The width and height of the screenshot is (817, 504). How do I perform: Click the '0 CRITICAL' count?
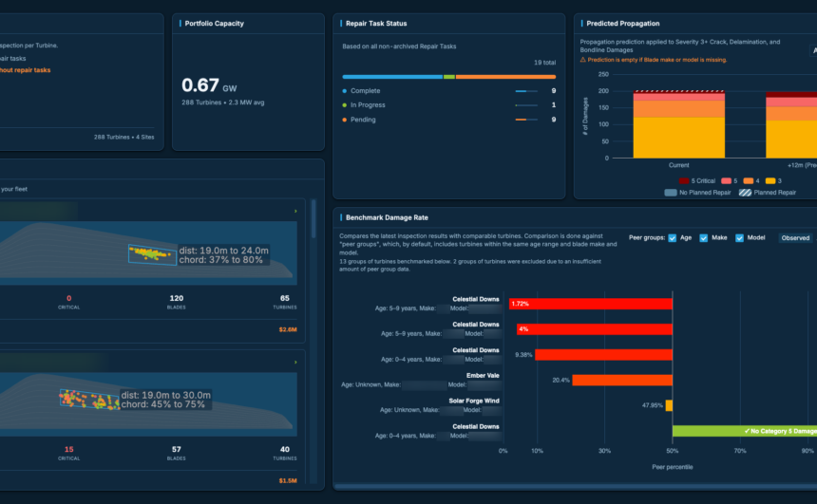point(68,302)
